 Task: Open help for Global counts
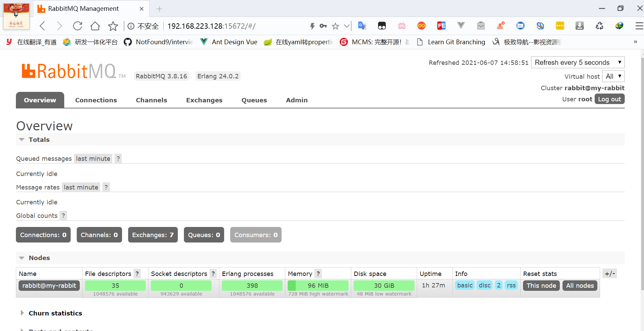pos(63,215)
